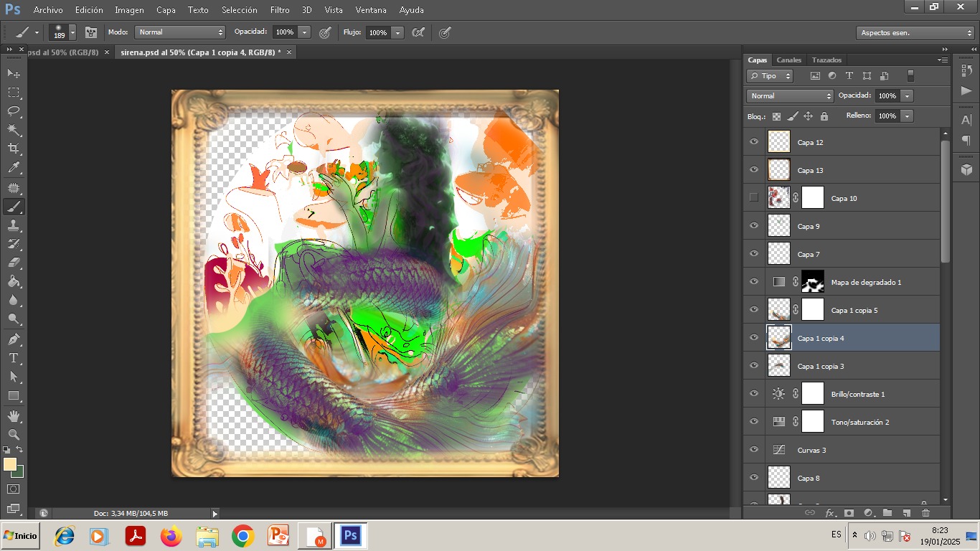Select the Lasso tool
980x551 pixels.
(x=14, y=111)
